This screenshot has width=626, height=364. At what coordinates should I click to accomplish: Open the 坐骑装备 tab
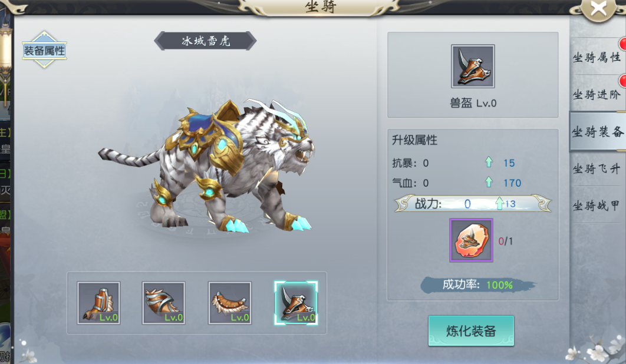597,132
